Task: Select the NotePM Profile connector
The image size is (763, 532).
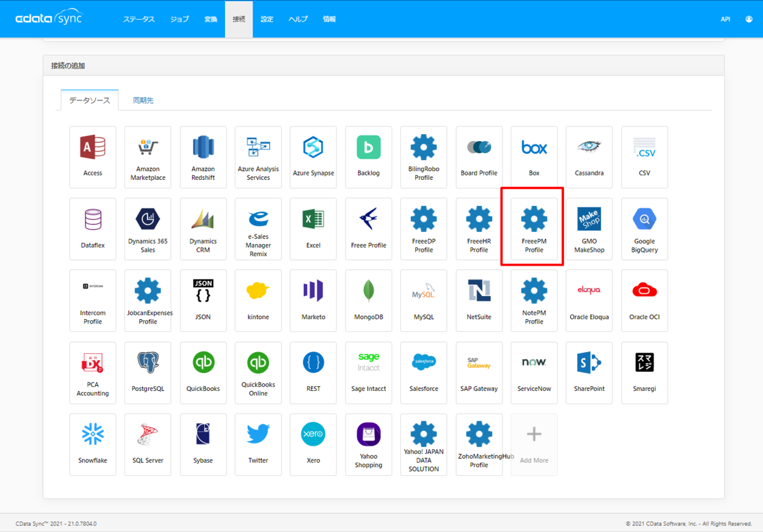Action: pyautogui.click(x=534, y=301)
